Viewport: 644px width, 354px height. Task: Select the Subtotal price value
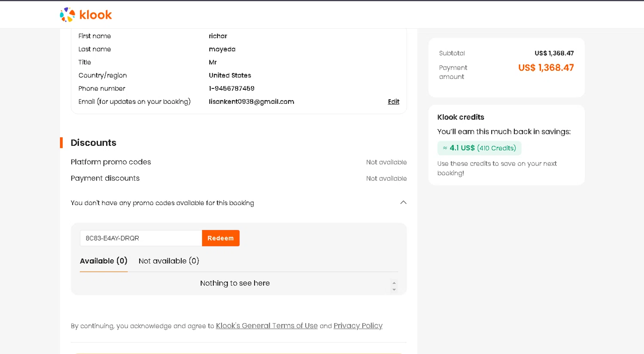point(554,53)
